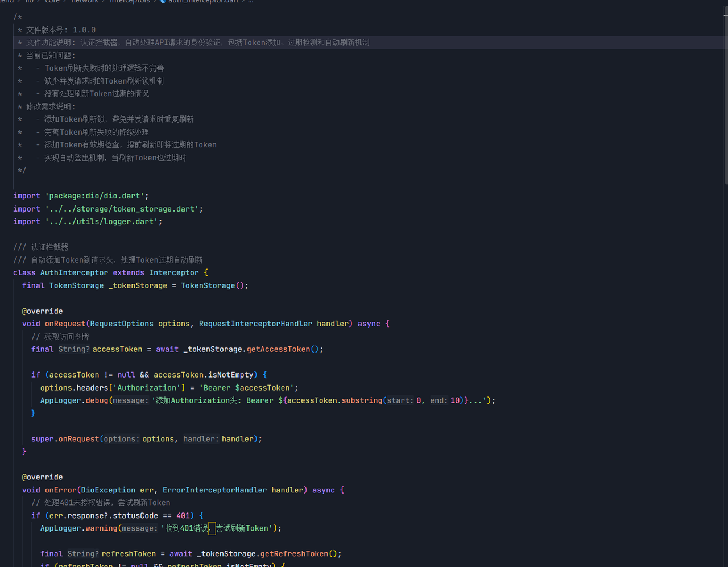Click the @override annotation above onRequest
The image size is (728, 567).
[x=43, y=311]
